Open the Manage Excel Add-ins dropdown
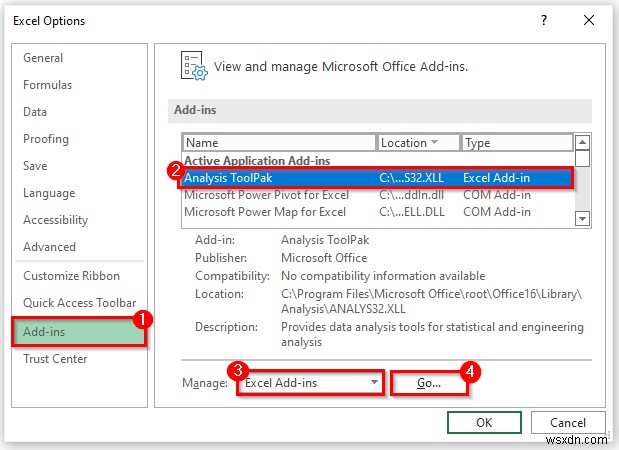The height and width of the screenshot is (450, 619). click(x=310, y=382)
